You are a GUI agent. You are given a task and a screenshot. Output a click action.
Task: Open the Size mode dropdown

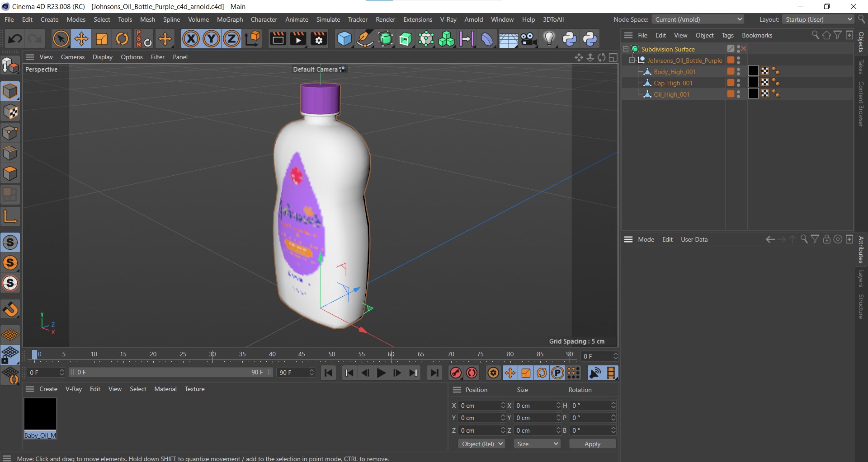click(537, 444)
